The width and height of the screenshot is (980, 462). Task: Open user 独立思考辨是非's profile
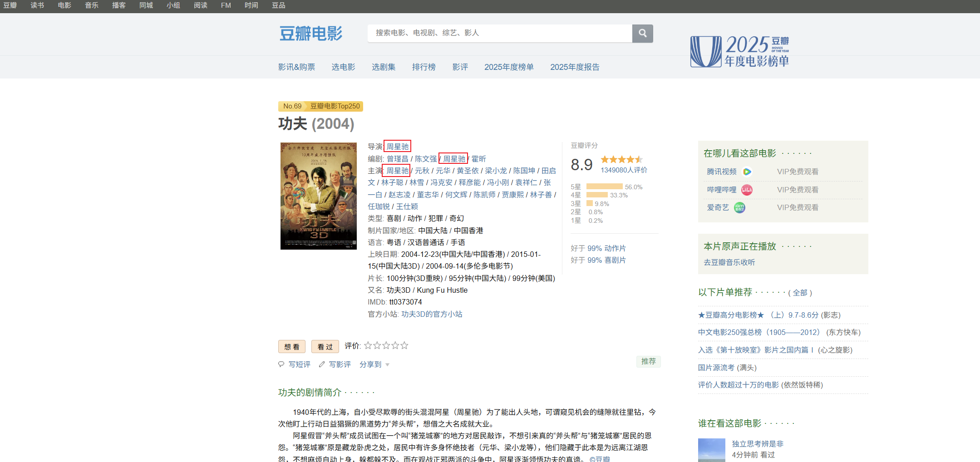click(x=758, y=444)
